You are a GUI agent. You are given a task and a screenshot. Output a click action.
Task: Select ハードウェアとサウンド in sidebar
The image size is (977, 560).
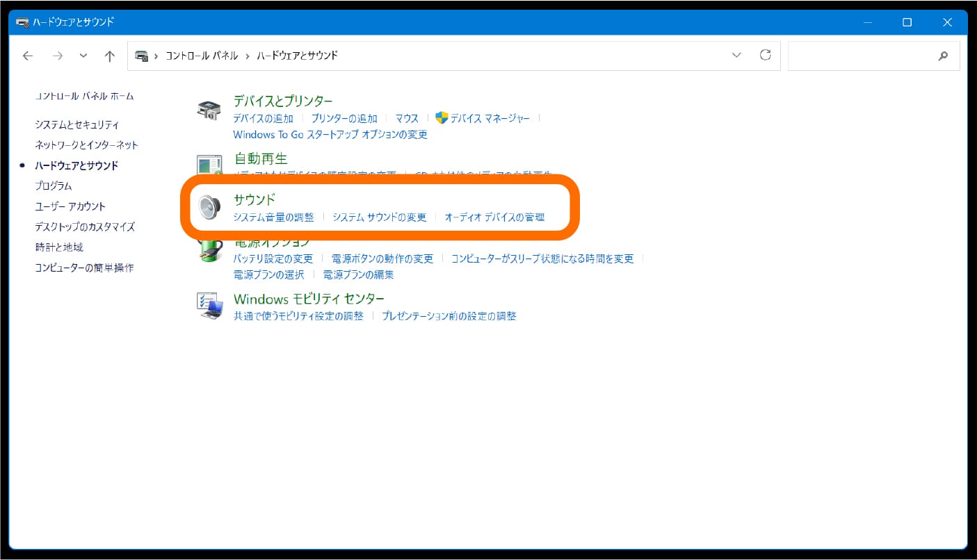(x=76, y=165)
